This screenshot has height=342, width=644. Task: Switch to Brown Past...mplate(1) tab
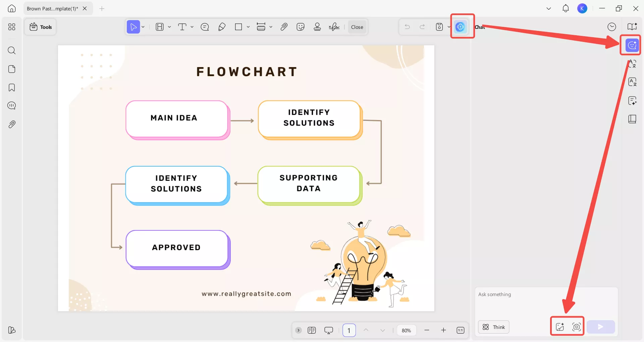coord(52,9)
